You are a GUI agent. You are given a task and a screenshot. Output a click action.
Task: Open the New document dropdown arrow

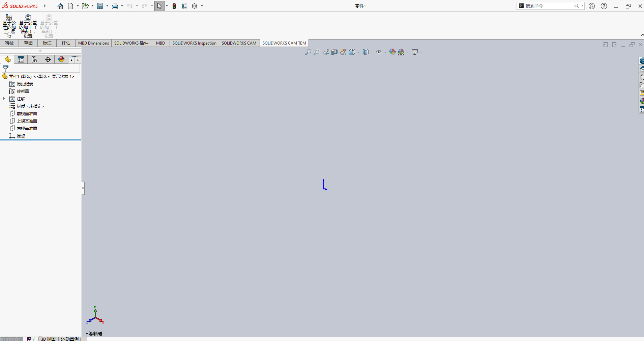tap(78, 6)
